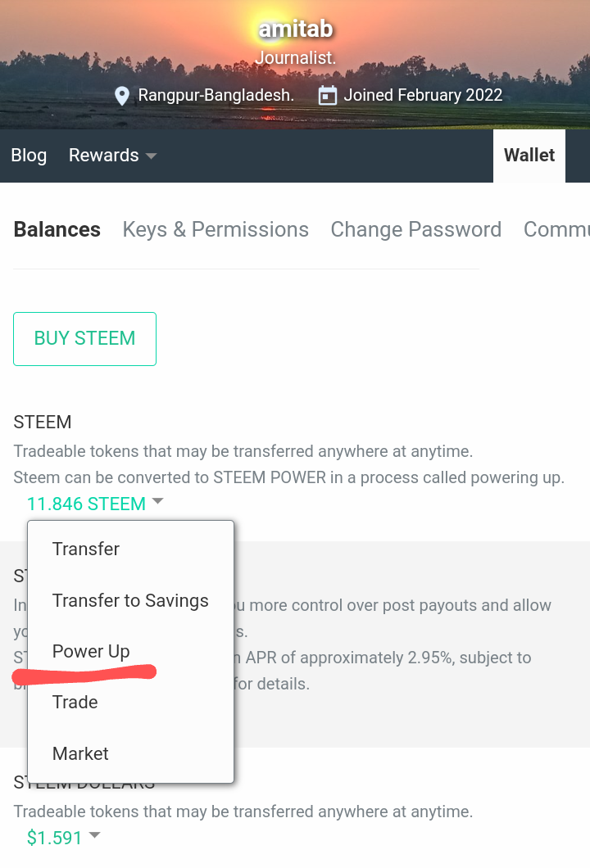Open the Change Password tab

(415, 230)
